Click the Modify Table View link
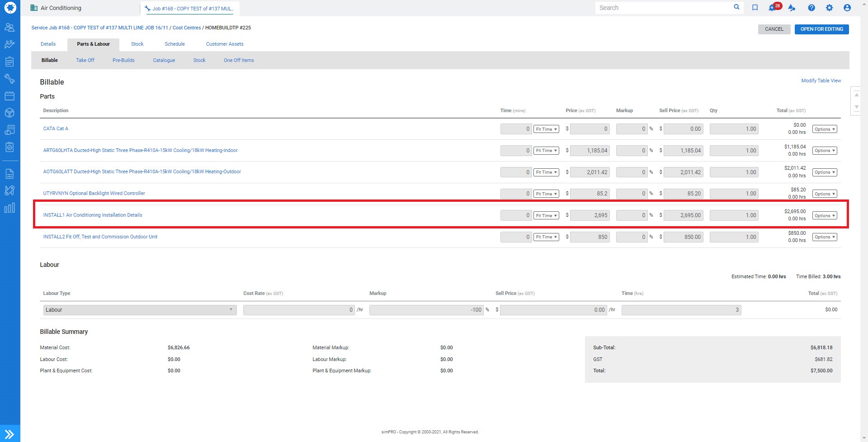 [x=821, y=81]
